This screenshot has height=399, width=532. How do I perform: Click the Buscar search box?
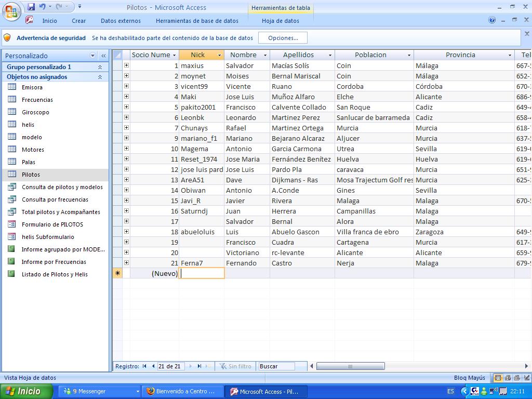click(276, 366)
